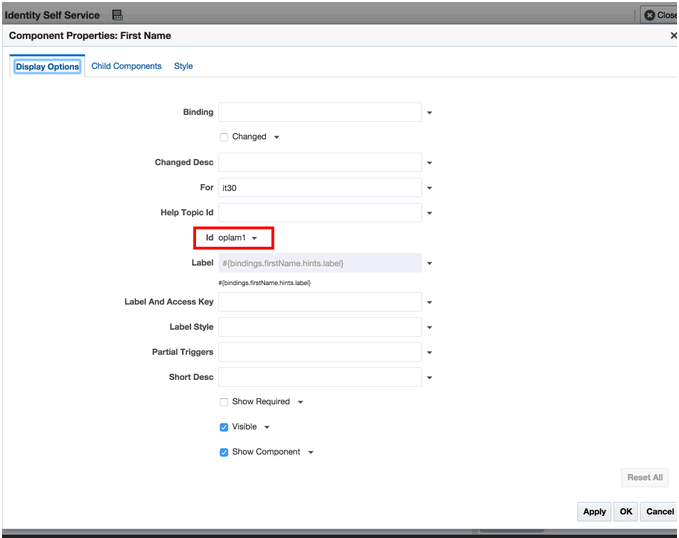Toggle the Changed checkbox

pyautogui.click(x=224, y=137)
